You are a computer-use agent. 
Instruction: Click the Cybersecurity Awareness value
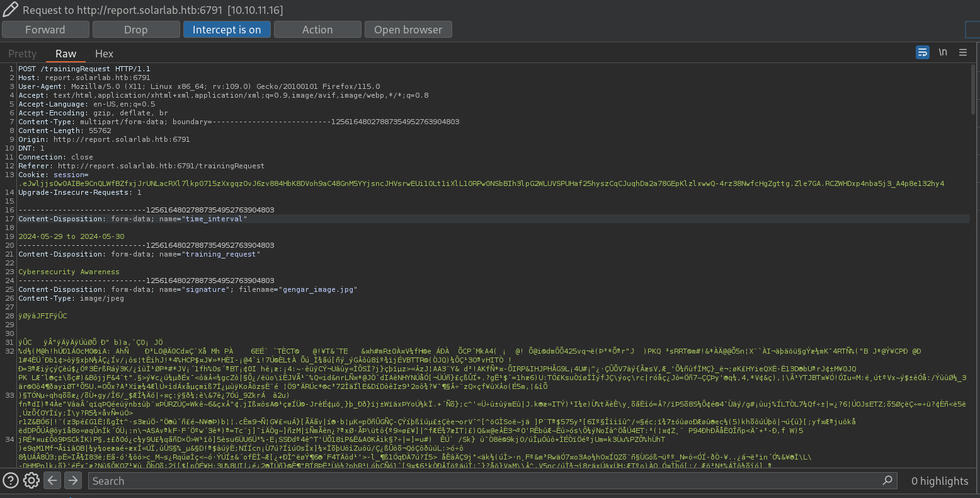click(69, 272)
